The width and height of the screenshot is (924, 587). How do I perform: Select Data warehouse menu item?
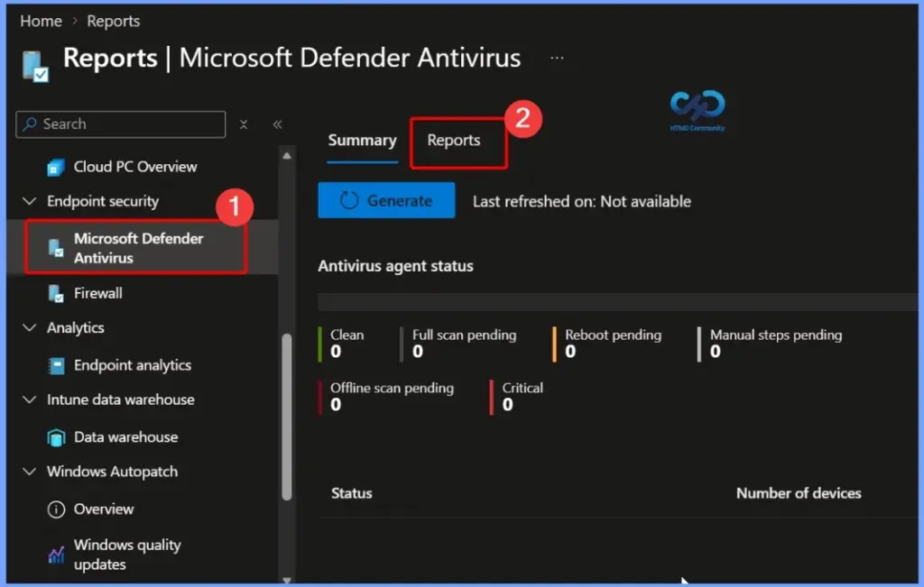pyautogui.click(x=142, y=437)
